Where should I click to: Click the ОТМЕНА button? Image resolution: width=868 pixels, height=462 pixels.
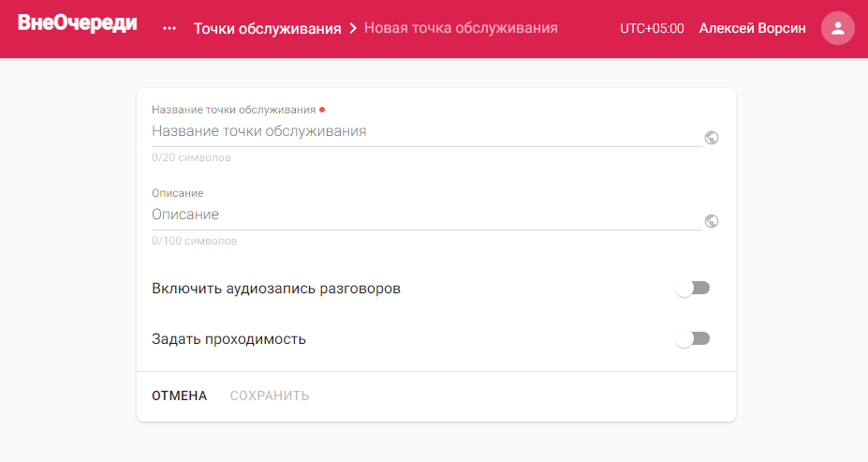[180, 395]
